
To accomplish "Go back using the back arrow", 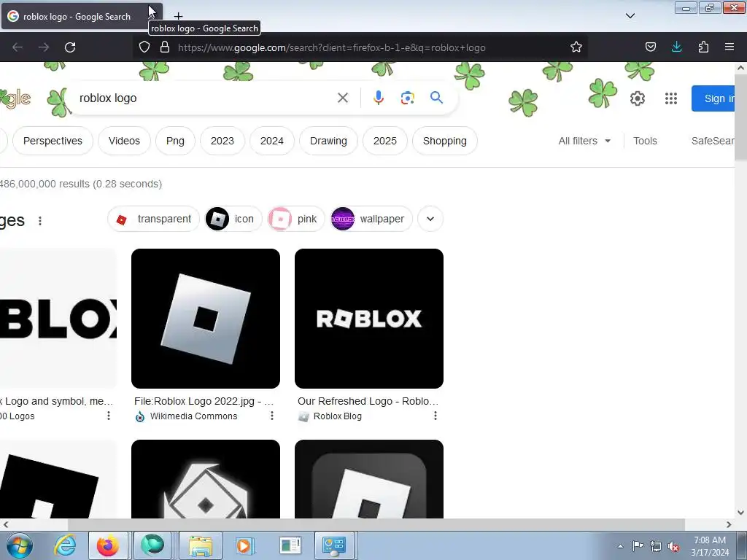I will [18, 47].
